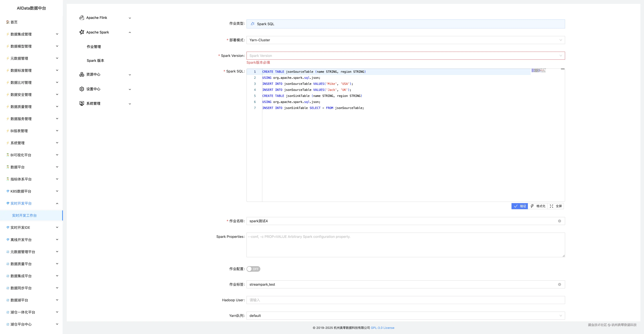The image size is (644, 334).
Task: Click the 全屏 fullscreen icon
Action: pyautogui.click(x=551, y=206)
